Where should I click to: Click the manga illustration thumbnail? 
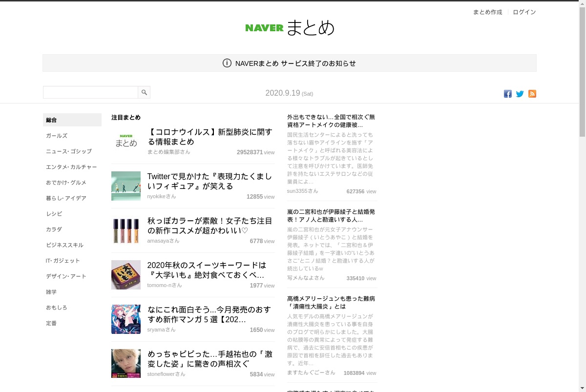coord(126,319)
